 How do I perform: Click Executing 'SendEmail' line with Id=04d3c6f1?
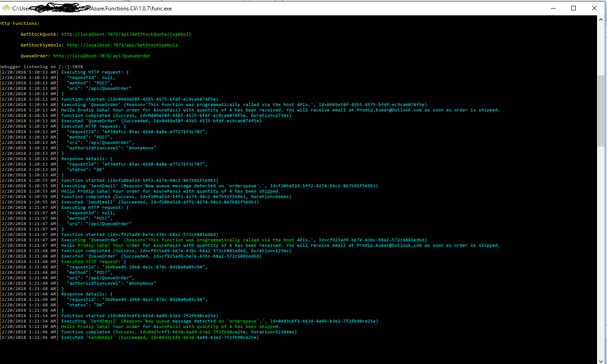[189, 321]
